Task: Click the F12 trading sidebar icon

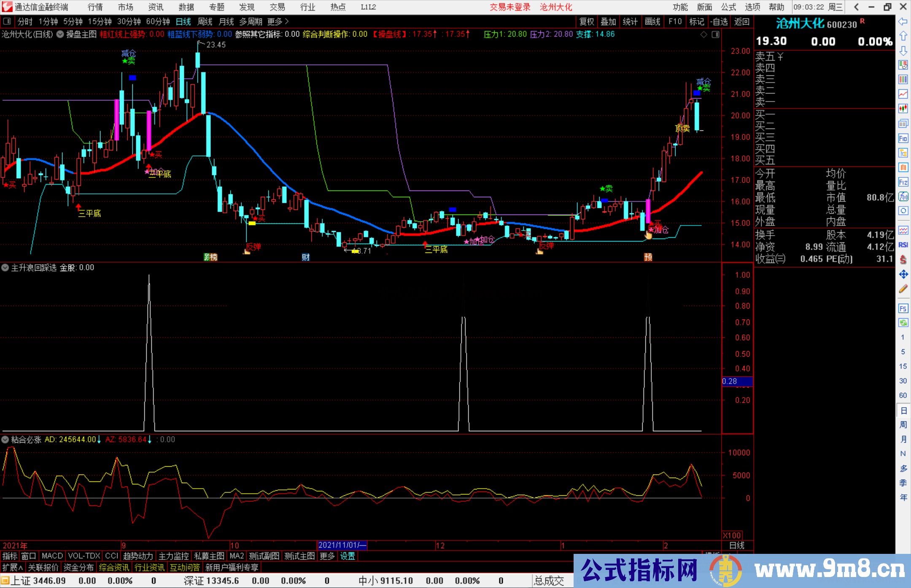Action: click(x=903, y=182)
